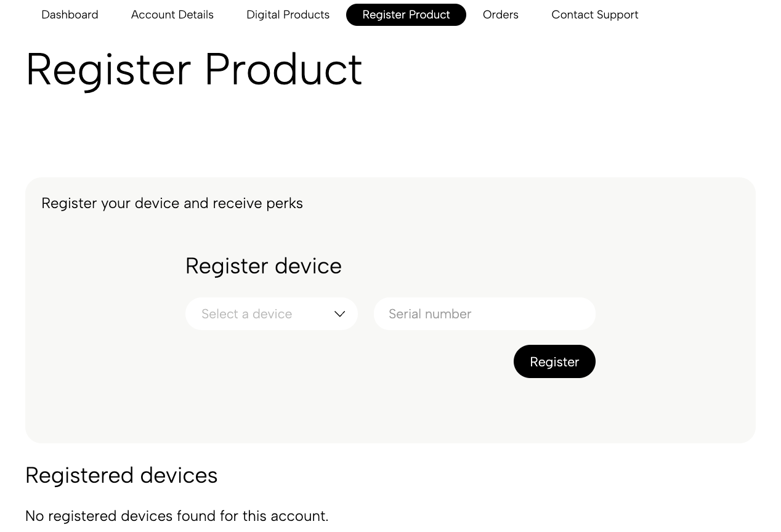Switch to the Digital Products tab
781x532 pixels.
(288, 15)
